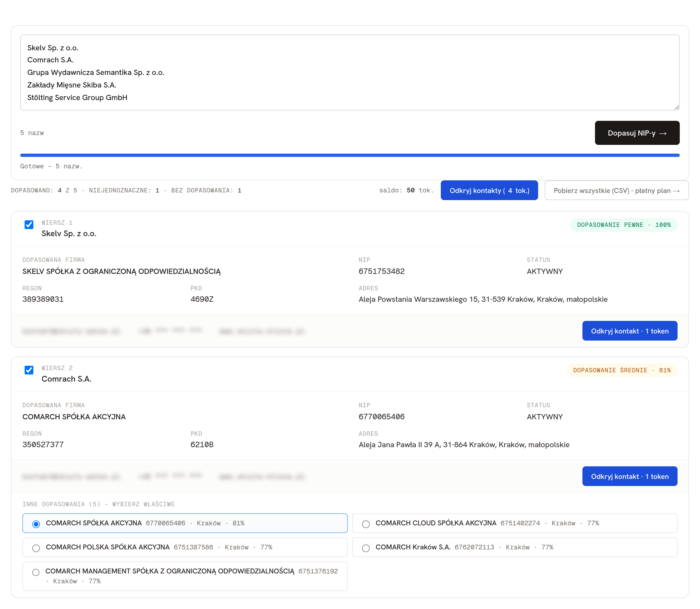The height and width of the screenshot is (609, 700).
Task: Click the "saldo: 50 tok." balance
Action: [x=406, y=190]
